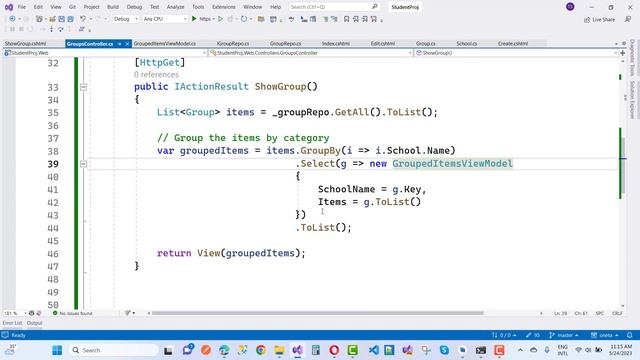Open the Debug configuration dropdown
This screenshot has width=640, height=360.
pyautogui.click(x=126, y=19)
